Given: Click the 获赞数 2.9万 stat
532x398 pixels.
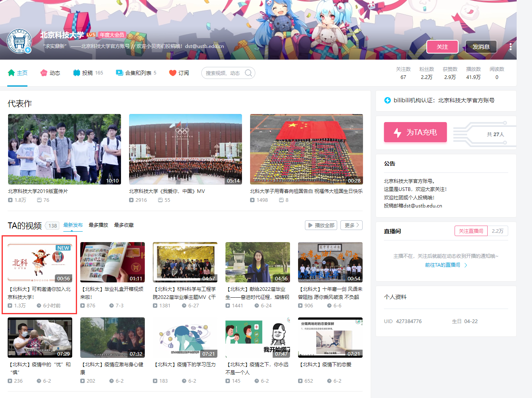Looking at the screenshot, I should [x=450, y=73].
